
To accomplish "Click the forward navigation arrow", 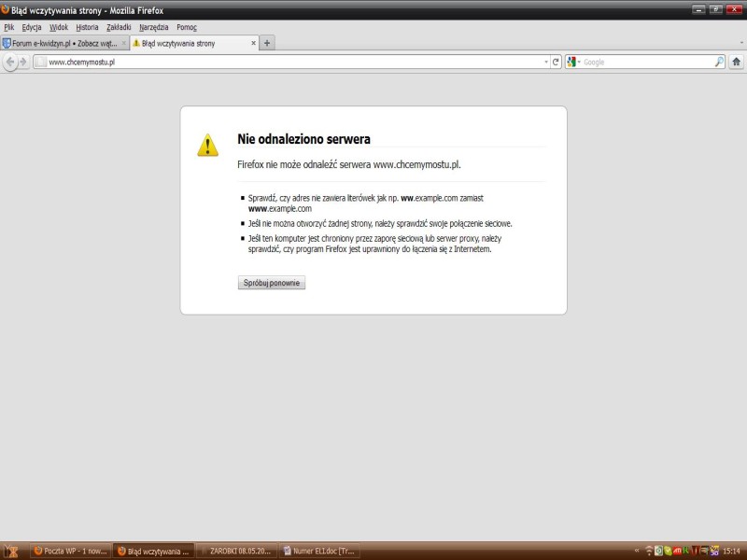I will [23, 62].
